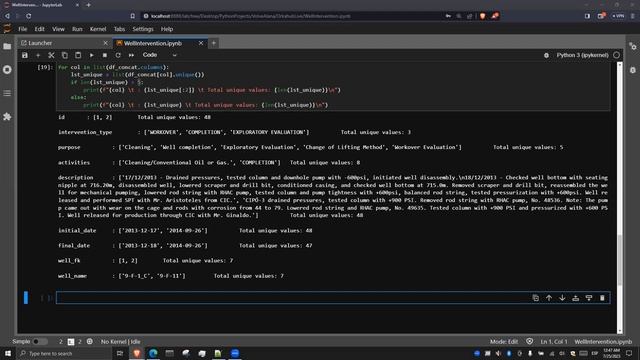
Task: Open Microsoft Edge from the taskbar
Action: tap(153, 353)
